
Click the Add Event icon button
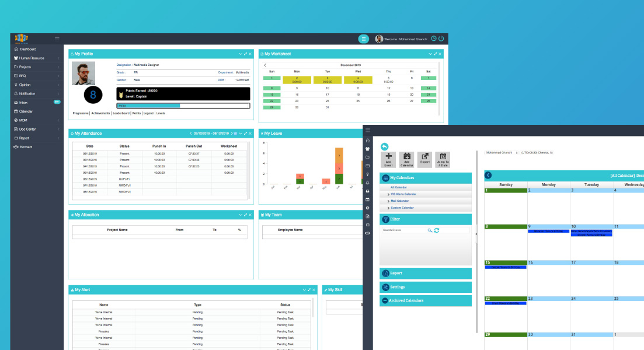click(x=388, y=156)
